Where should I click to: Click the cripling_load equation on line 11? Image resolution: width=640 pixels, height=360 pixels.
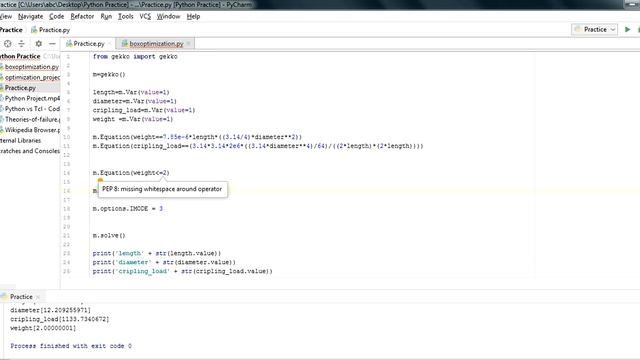[258, 146]
